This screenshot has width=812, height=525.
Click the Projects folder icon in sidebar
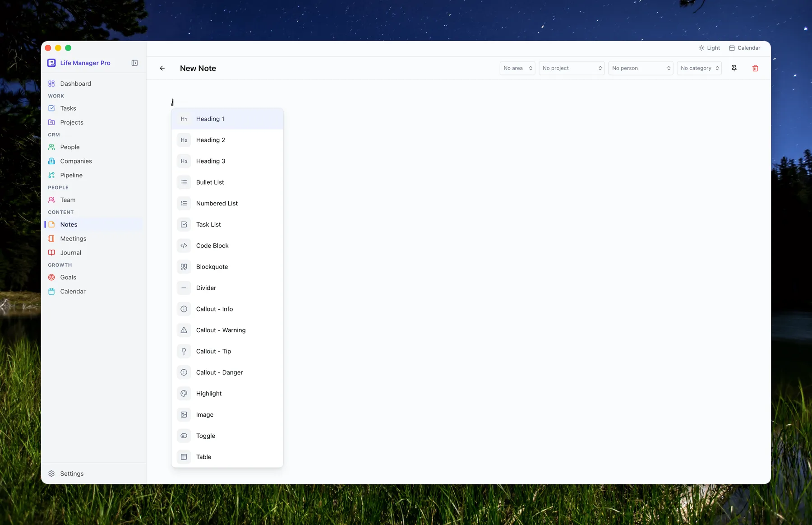51,122
